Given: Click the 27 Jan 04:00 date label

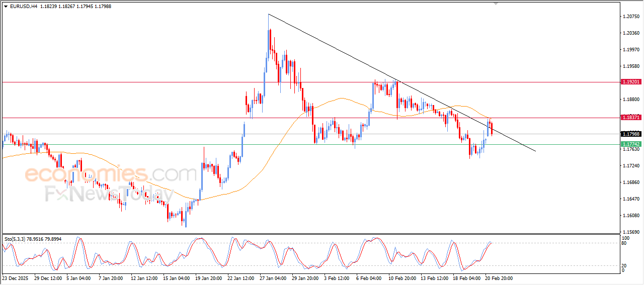Looking at the screenshot, I should click(272, 278).
